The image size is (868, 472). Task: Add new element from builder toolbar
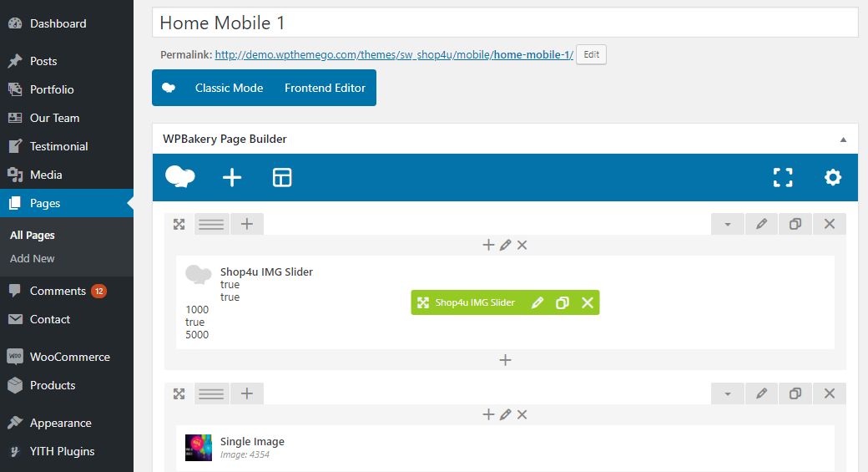[232, 177]
